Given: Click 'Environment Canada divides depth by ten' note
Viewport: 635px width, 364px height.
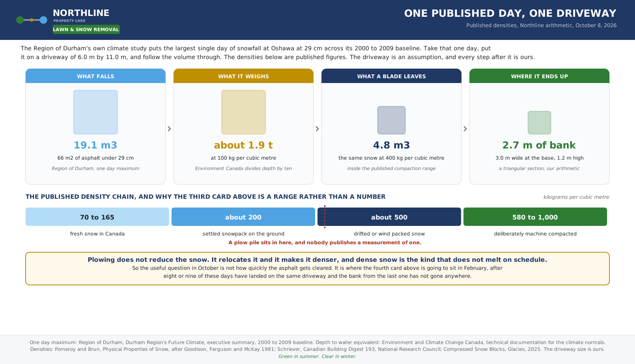Looking at the screenshot, I should click(x=244, y=168).
